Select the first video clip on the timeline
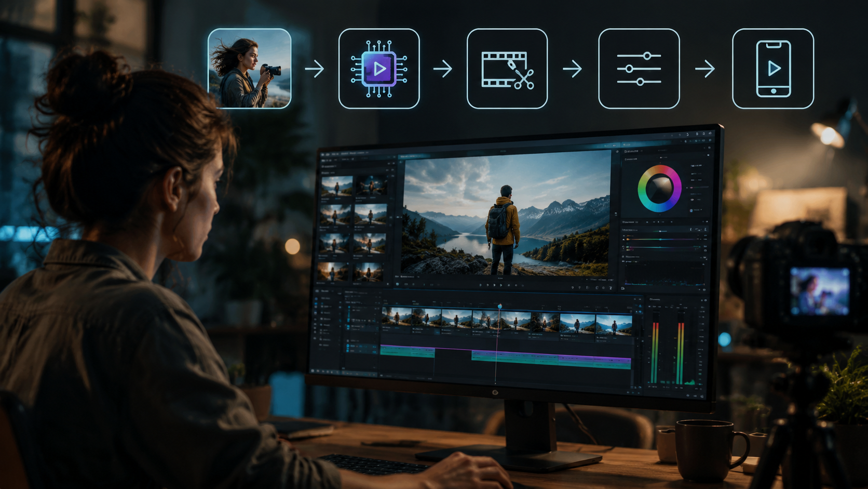Viewport: 868px width, 489px height. pyautogui.click(x=397, y=318)
